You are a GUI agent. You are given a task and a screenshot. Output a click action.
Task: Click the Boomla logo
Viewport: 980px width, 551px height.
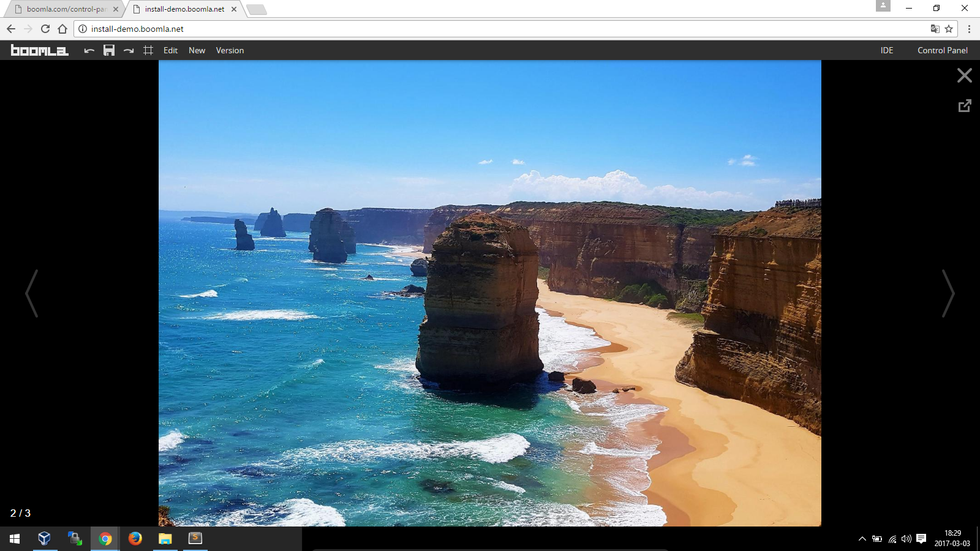[x=39, y=50]
